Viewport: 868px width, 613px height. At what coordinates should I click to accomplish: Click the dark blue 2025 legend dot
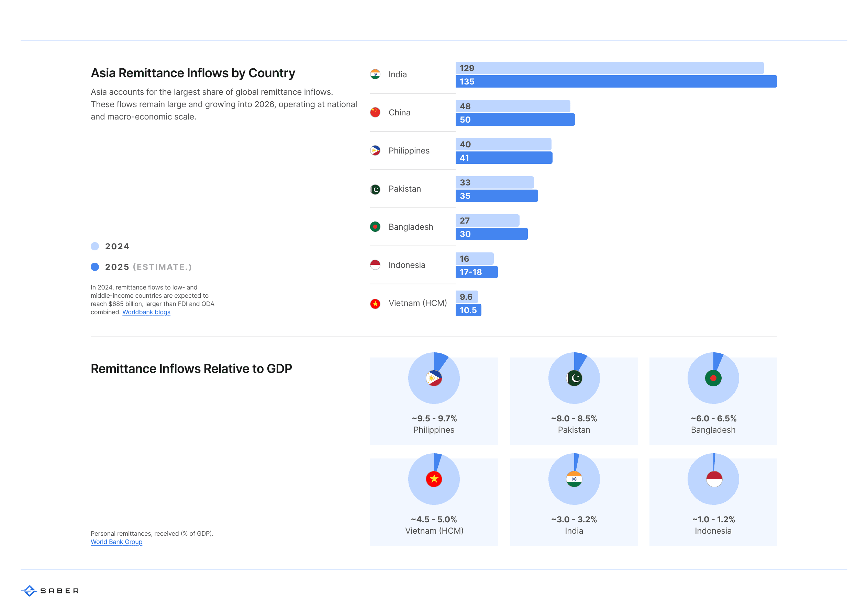(x=95, y=267)
